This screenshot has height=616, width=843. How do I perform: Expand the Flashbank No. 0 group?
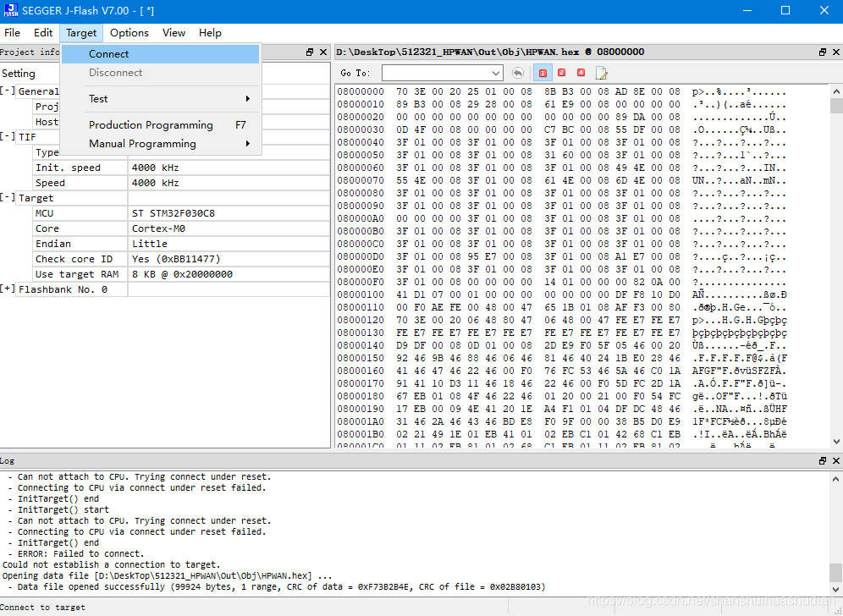pos(8,289)
